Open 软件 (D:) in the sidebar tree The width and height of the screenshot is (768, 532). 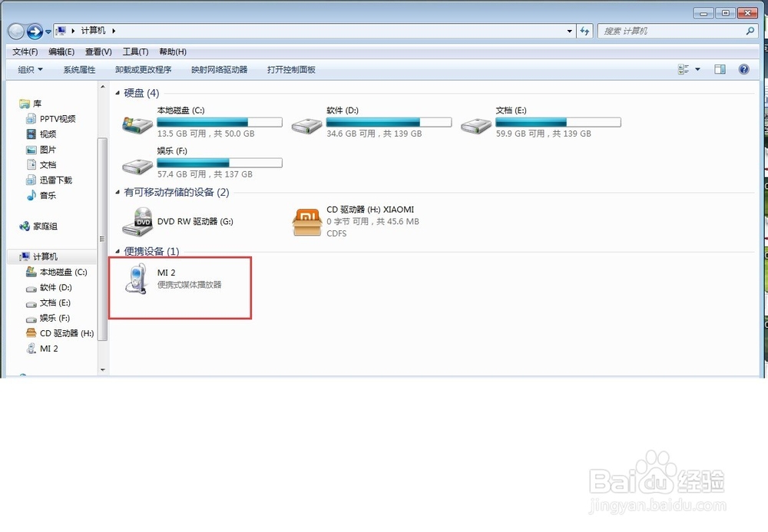pos(55,287)
